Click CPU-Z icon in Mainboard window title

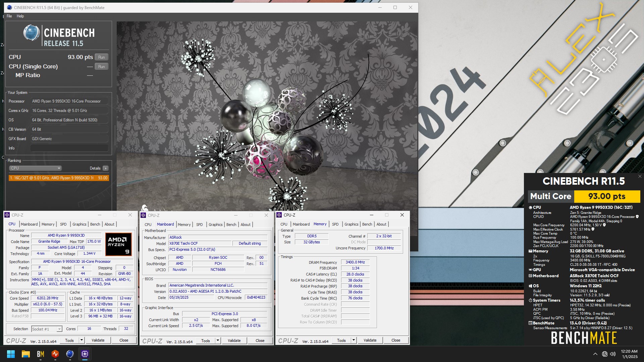143,215
